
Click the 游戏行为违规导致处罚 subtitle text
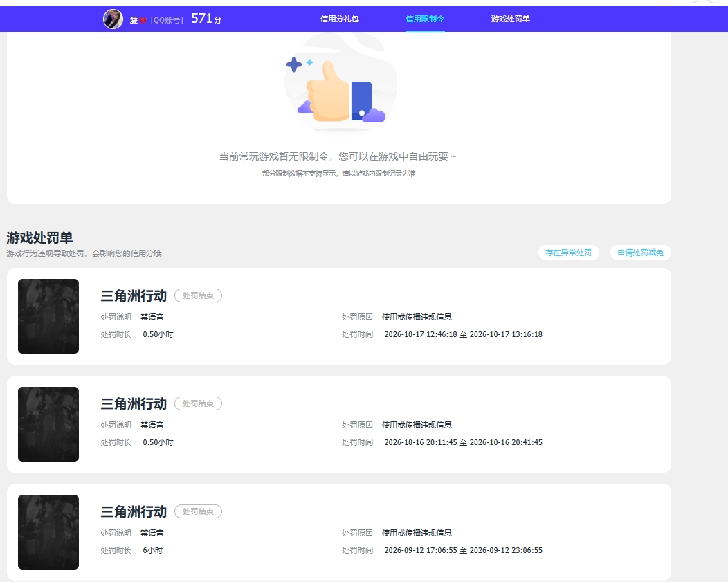[x=84, y=253]
